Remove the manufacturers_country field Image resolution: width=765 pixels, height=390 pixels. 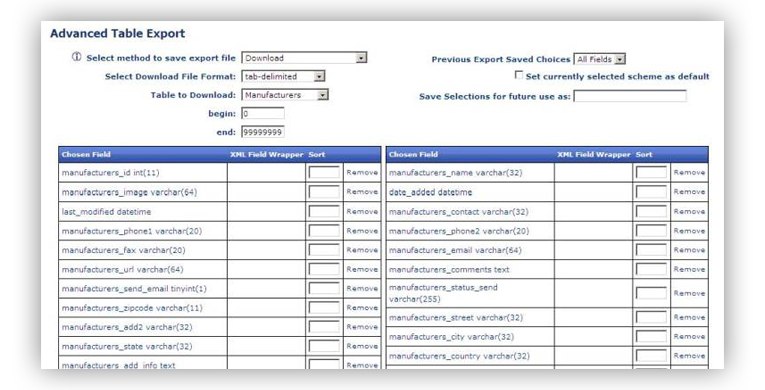coord(689,356)
